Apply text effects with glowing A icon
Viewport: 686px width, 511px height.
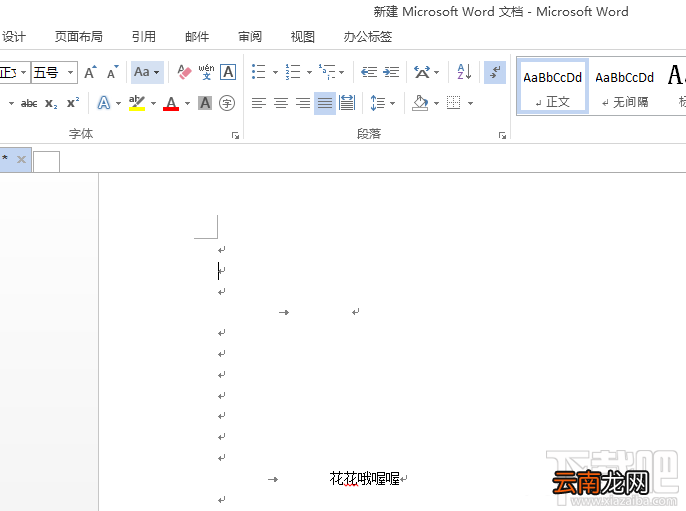tap(104, 103)
